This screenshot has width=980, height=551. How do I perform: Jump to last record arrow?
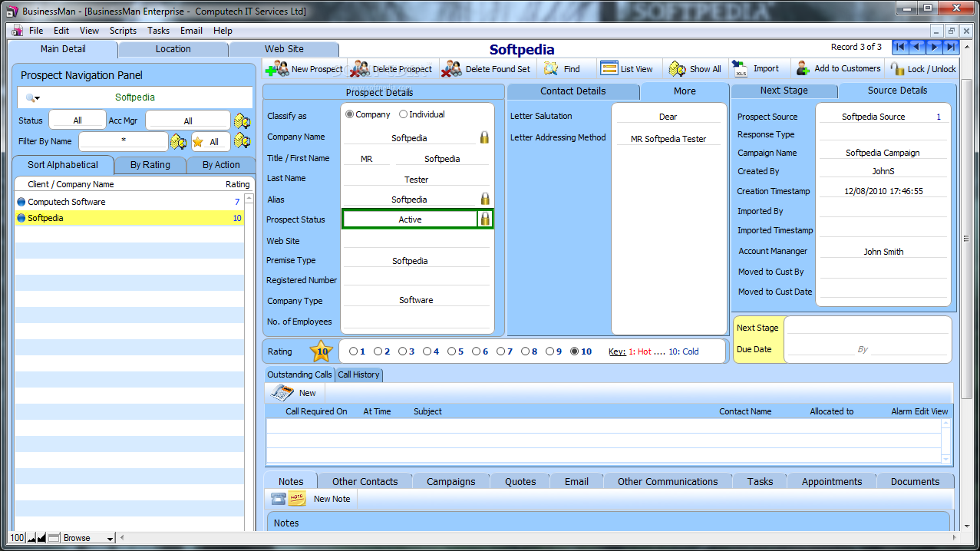(x=951, y=47)
